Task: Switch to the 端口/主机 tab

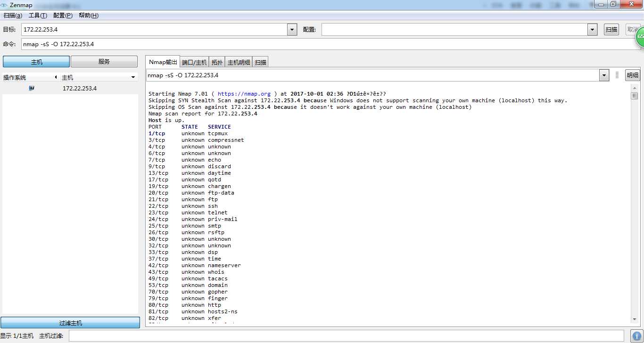Action: click(194, 62)
